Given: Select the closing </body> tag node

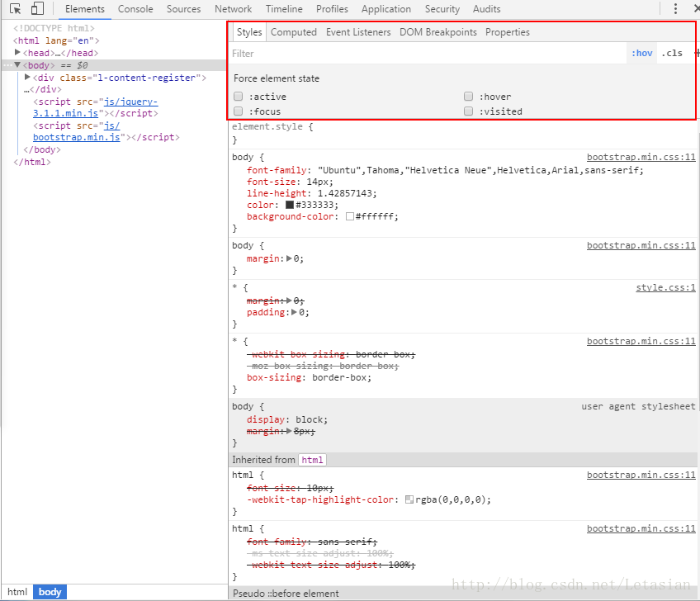Looking at the screenshot, I should coord(42,149).
